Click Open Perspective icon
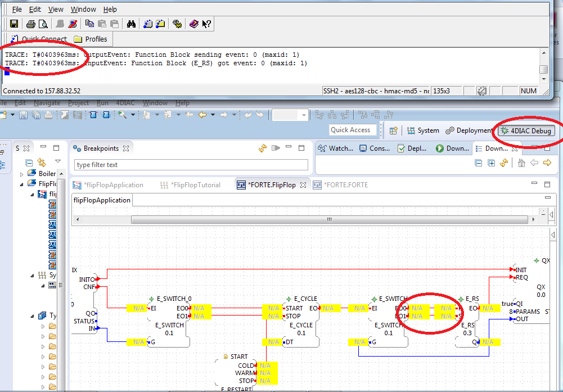 [x=394, y=130]
